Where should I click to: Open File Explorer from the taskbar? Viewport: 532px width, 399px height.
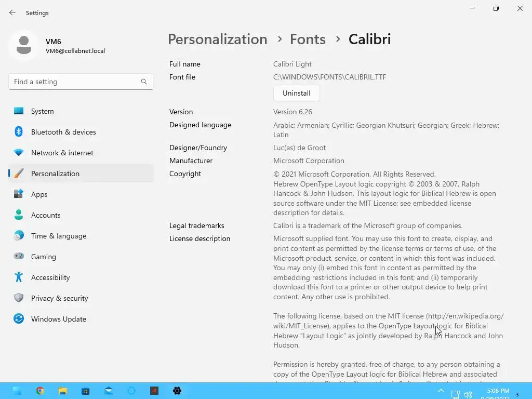[63, 391]
